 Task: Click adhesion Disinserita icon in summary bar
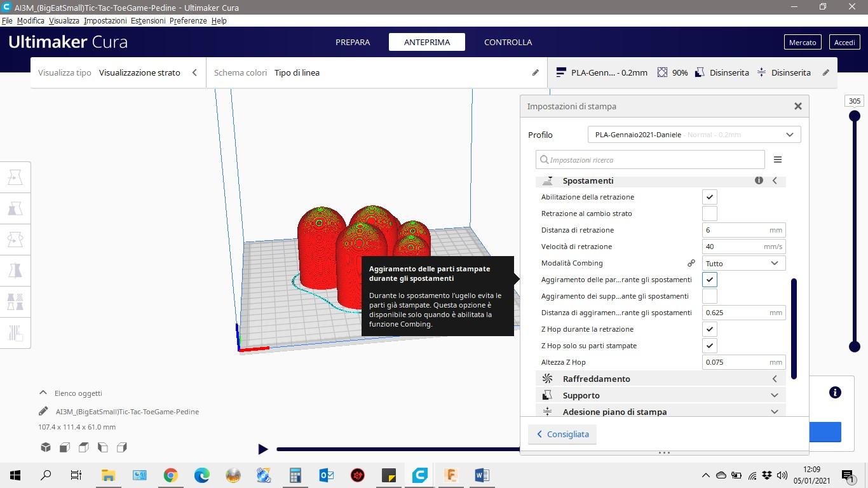pos(761,72)
